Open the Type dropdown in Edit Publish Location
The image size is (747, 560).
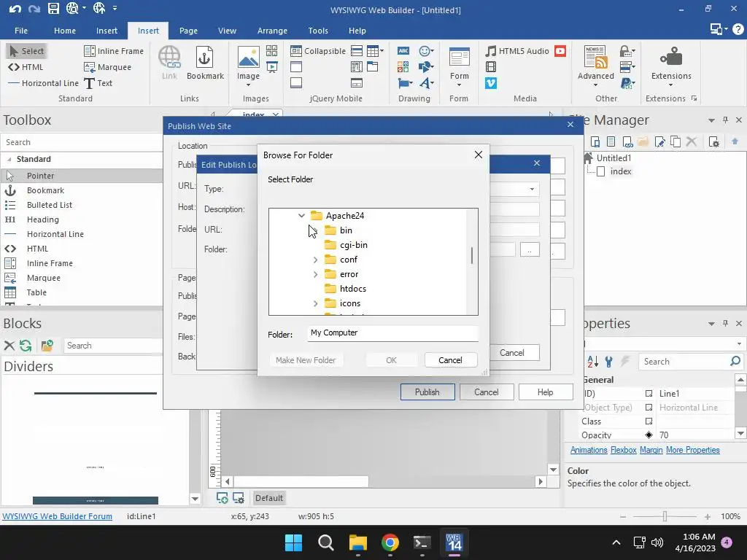point(532,190)
